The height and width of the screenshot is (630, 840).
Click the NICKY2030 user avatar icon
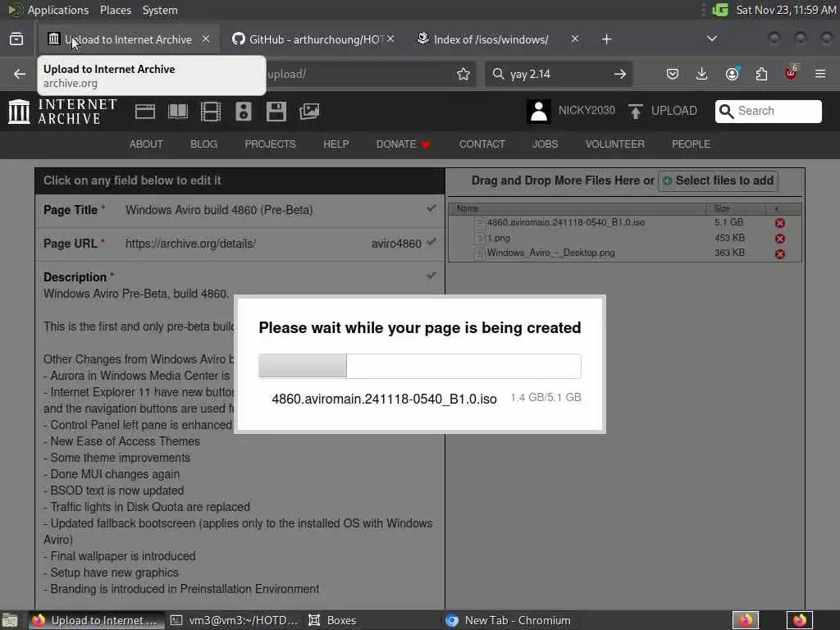(538, 112)
